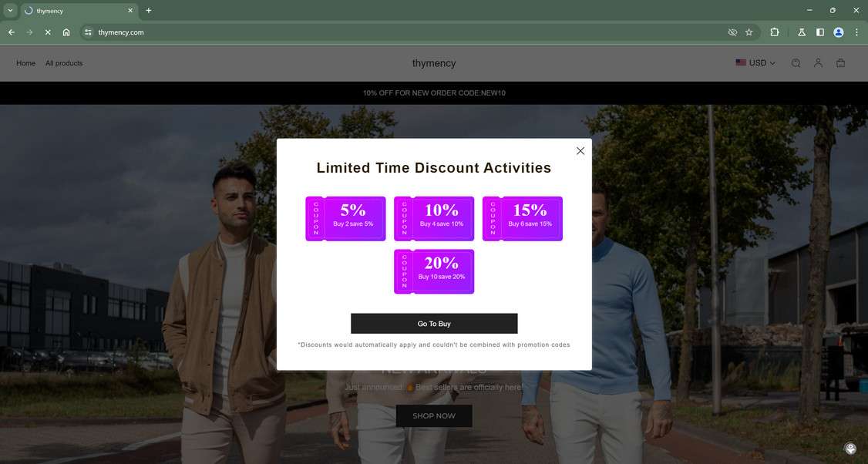View the shopping bag icon
The width and height of the screenshot is (868, 464).
pyautogui.click(x=841, y=62)
